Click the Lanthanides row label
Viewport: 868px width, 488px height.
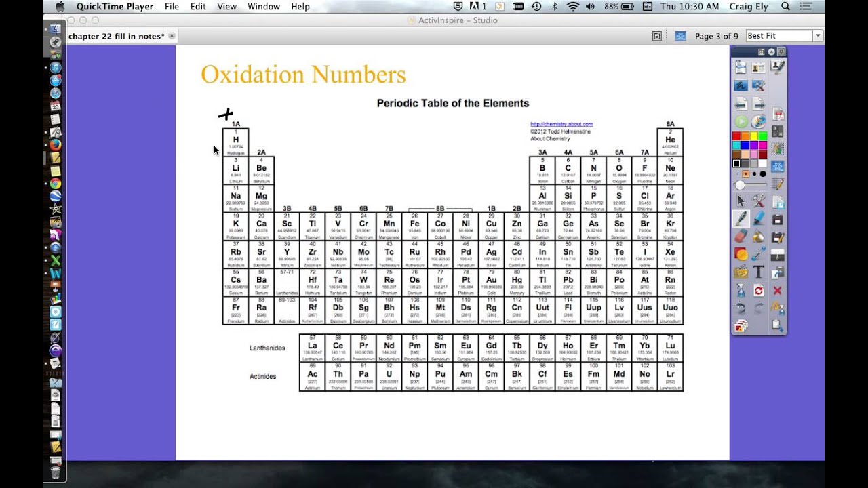click(x=267, y=348)
